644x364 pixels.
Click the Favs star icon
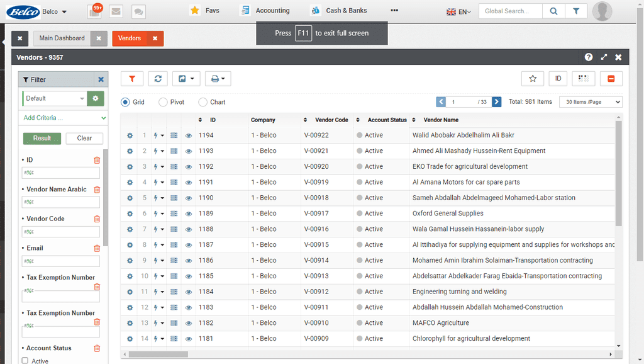[195, 10]
